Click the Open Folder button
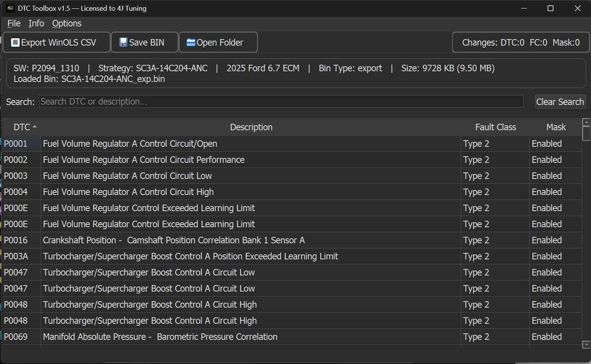The height and width of the screenshot is (364, 591). click(x=218, y=42)
